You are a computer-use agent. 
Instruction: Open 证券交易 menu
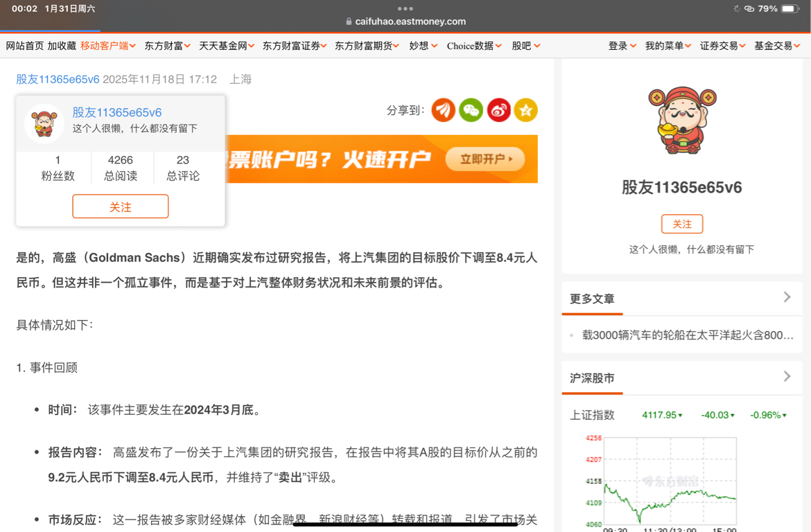click(x=723, y=46)
